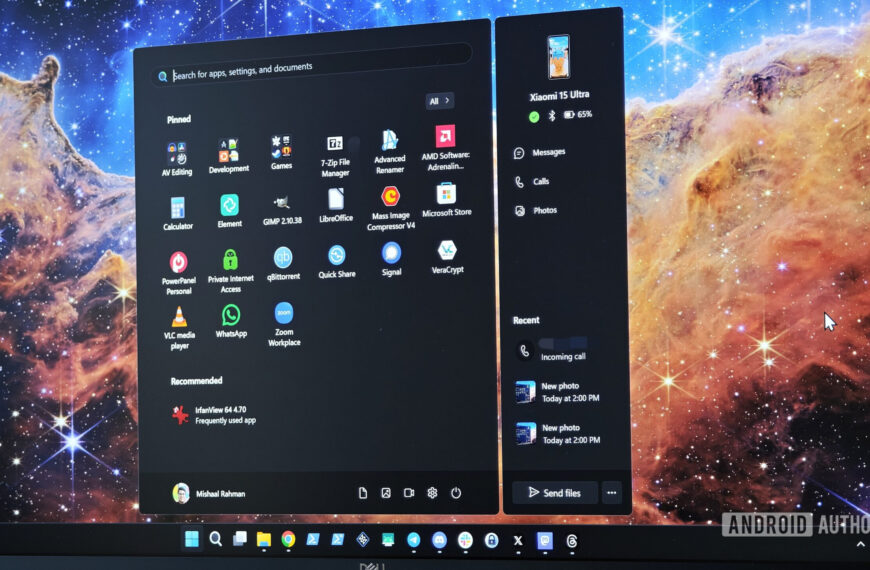Screen dimensions: 870x570
Task: Open AMD Software: Adrenalin
Action: (446, 148)
